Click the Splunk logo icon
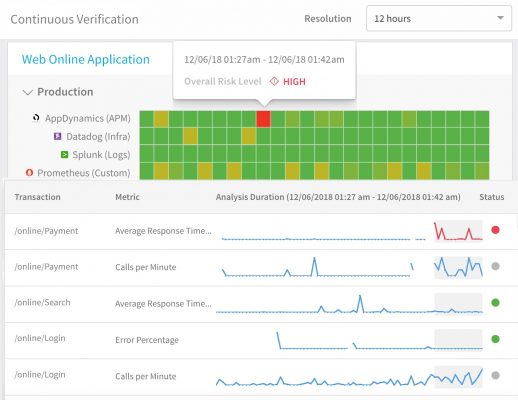The width and height of the screenshot is (518, 400). point(64,154)
